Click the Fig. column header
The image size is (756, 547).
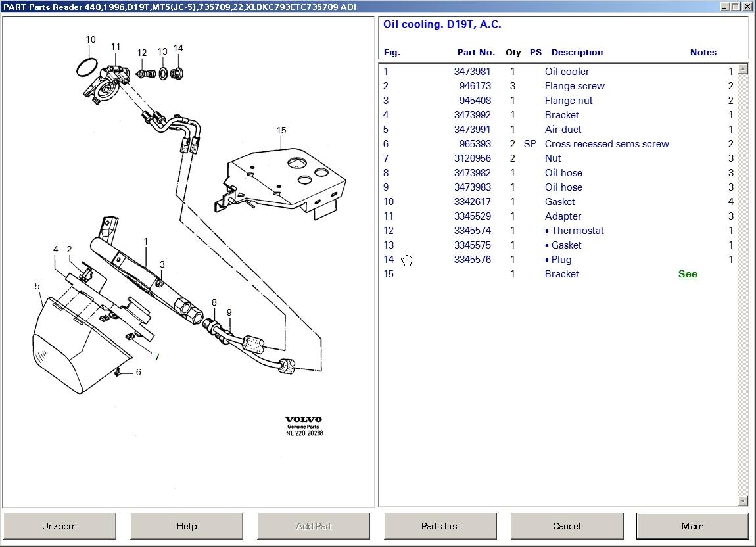pyautogui.click(x=392, y=52)
